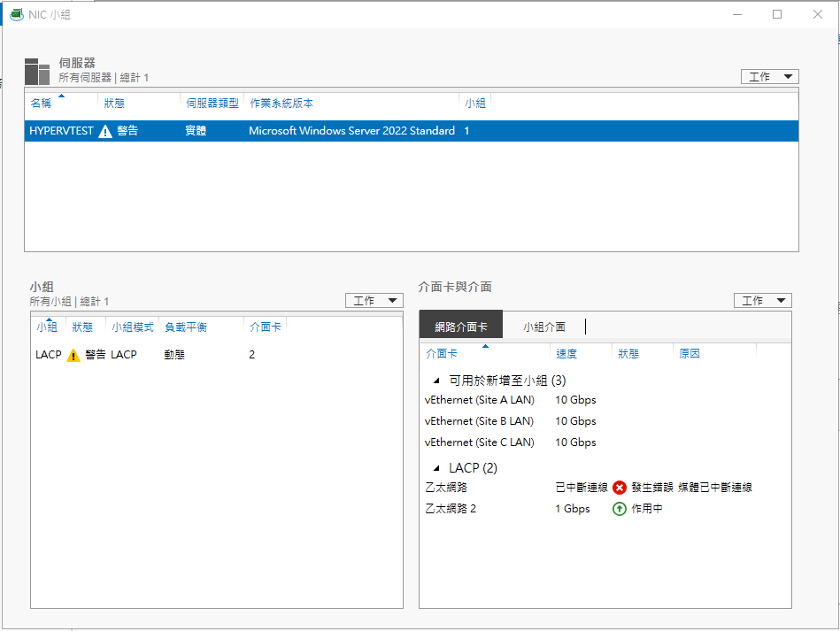The height and width of the screenshot is (631, 840).
Task: Select the LACP team row
Action: click(x=217, y=355)
